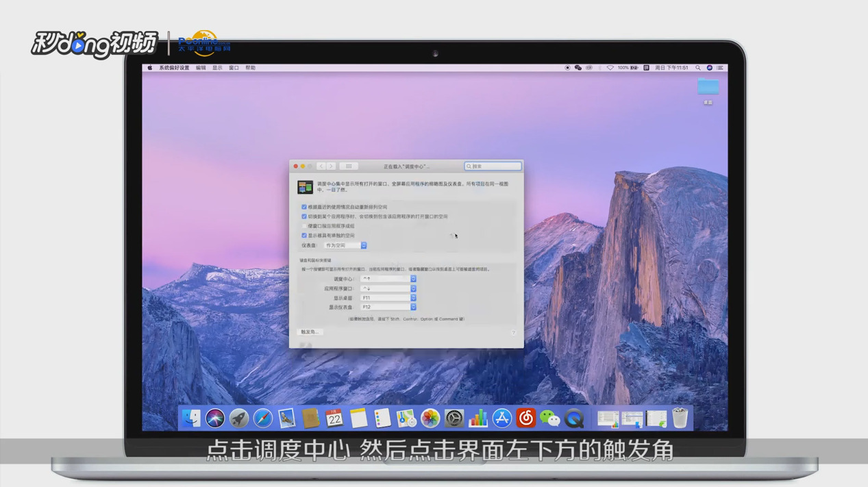
Task: Click the back arrow in preferences toolbar
Action: [x=321, y=166]
